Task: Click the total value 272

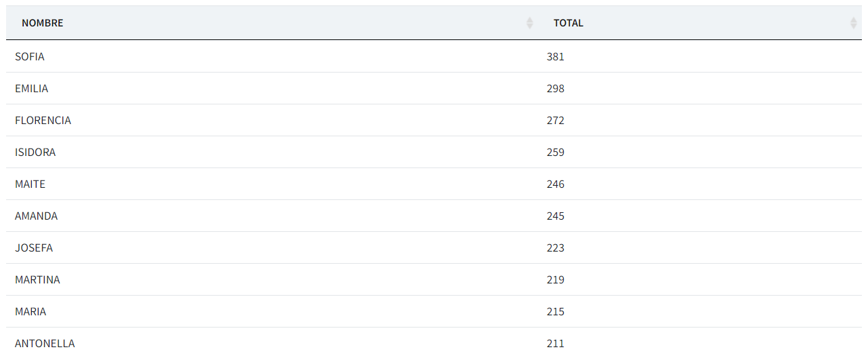Action: (x=555, y=121)
